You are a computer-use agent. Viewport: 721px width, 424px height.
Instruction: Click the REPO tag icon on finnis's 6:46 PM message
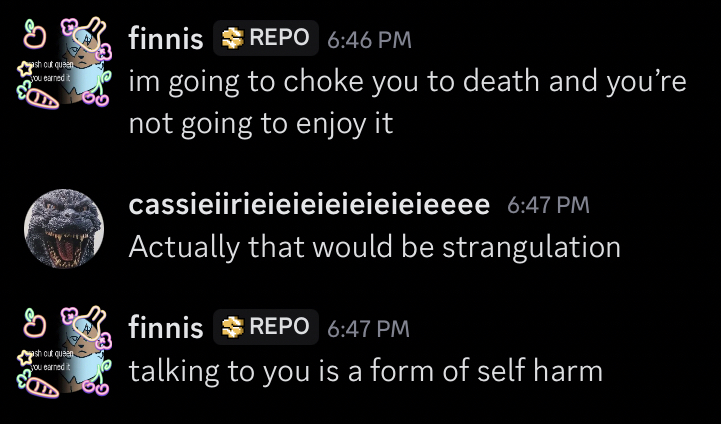[x=232, y=39]
